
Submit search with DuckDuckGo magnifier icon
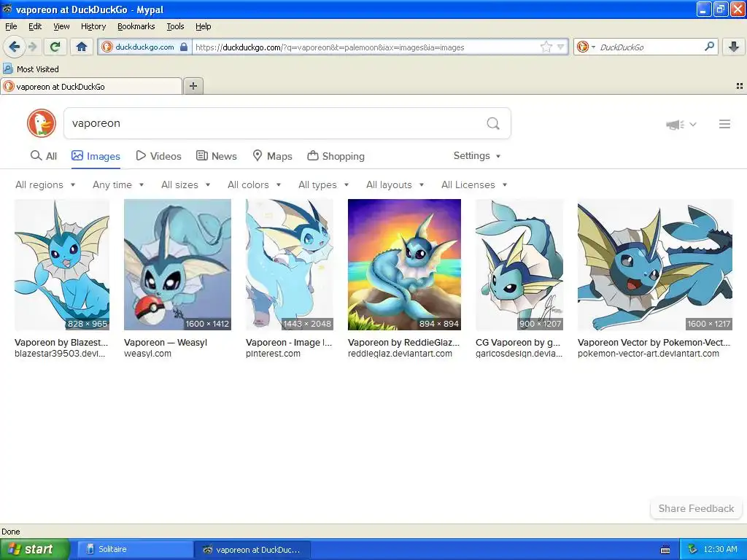coord(493,124)
